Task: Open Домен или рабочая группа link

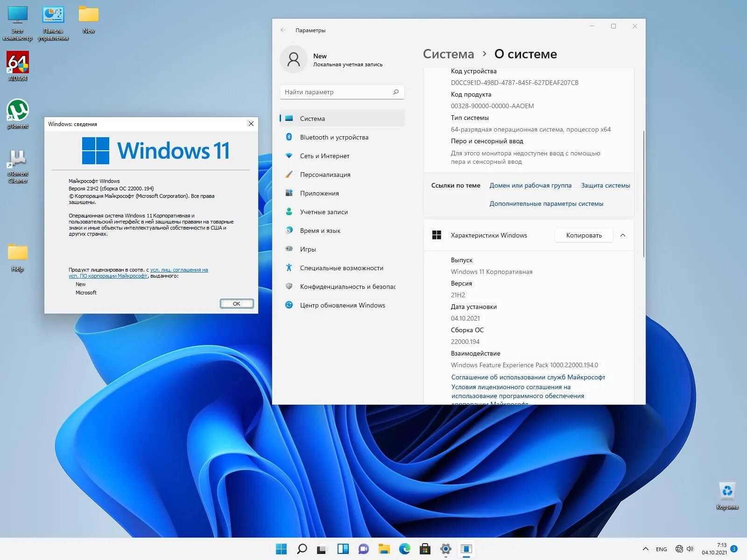Action: (530, 185)
